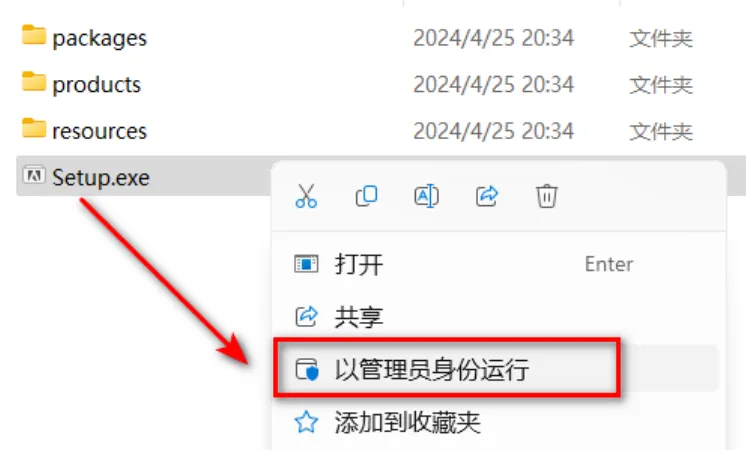This screenshot has height=450, width=746.
Task: Select 以管理员身份运行 menu entry
Action: coord(495,369)
